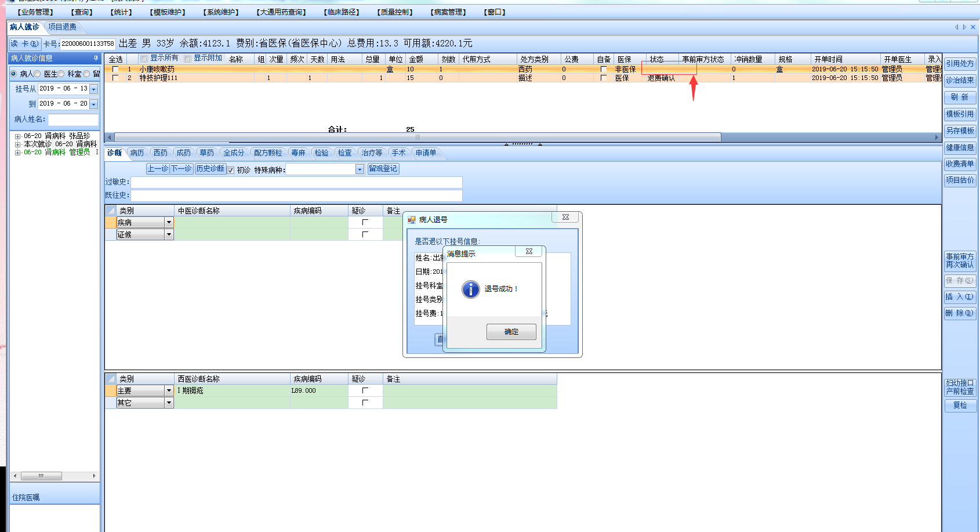
Task: Check the row selector for 小康咳嗽药
Action: pyautogui.click(x=115, y=69)
